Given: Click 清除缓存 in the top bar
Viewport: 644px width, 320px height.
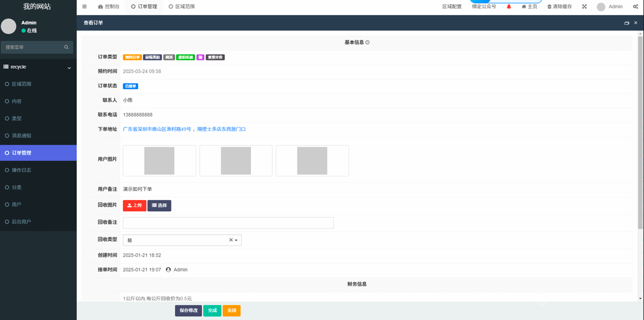Looking at the screenshot, I should pos(560,7).
